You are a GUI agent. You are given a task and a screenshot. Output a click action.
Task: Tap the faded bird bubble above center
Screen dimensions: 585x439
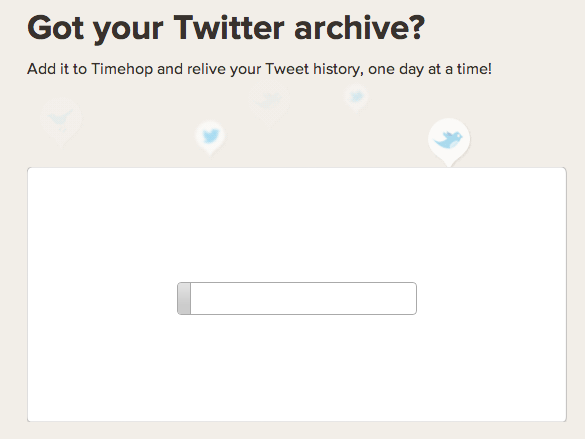pos(269,102)
